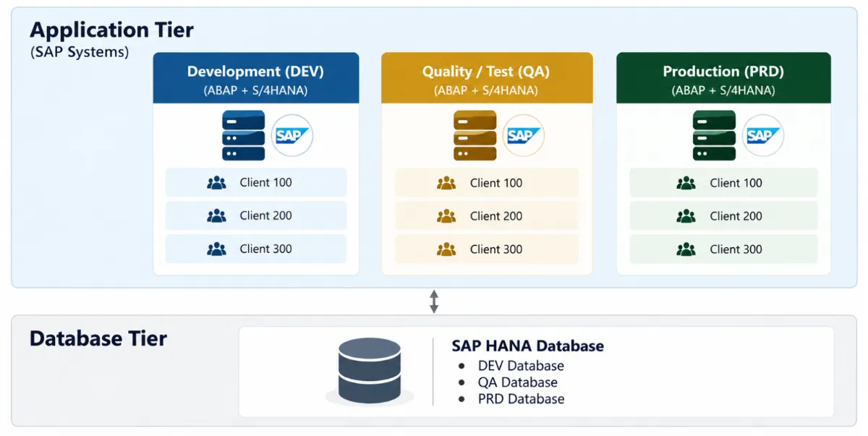
Task: Click the QA Database list entry
Action: 518,382
